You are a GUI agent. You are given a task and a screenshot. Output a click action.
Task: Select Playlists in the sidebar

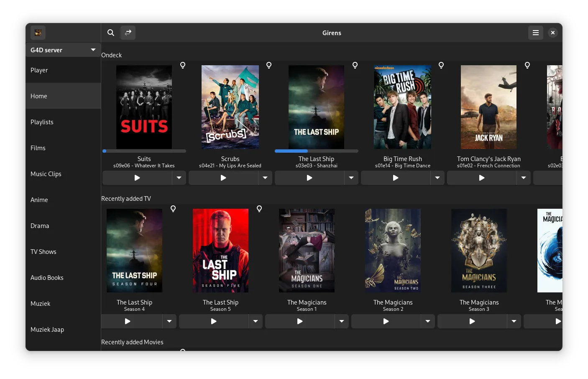tap(42, 122)
